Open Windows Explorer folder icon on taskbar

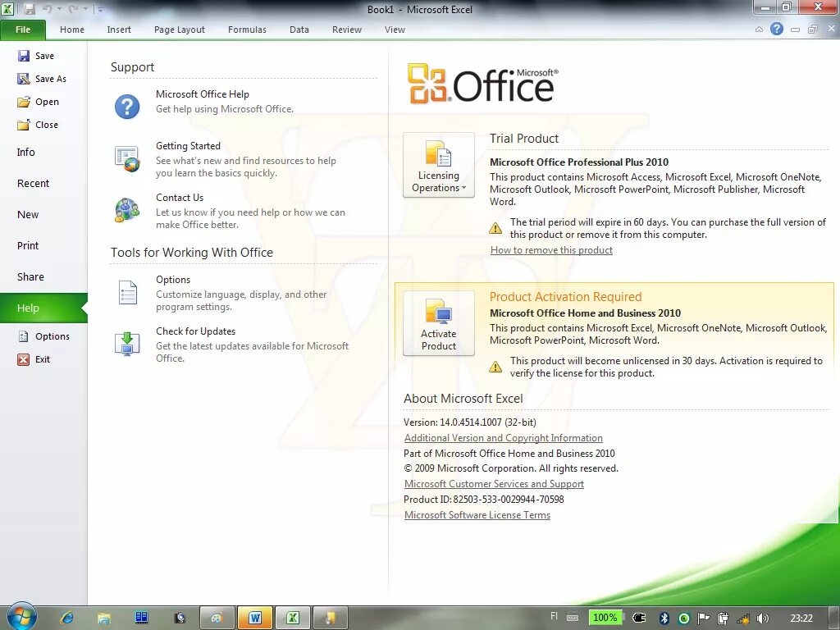tap(104, 619)
